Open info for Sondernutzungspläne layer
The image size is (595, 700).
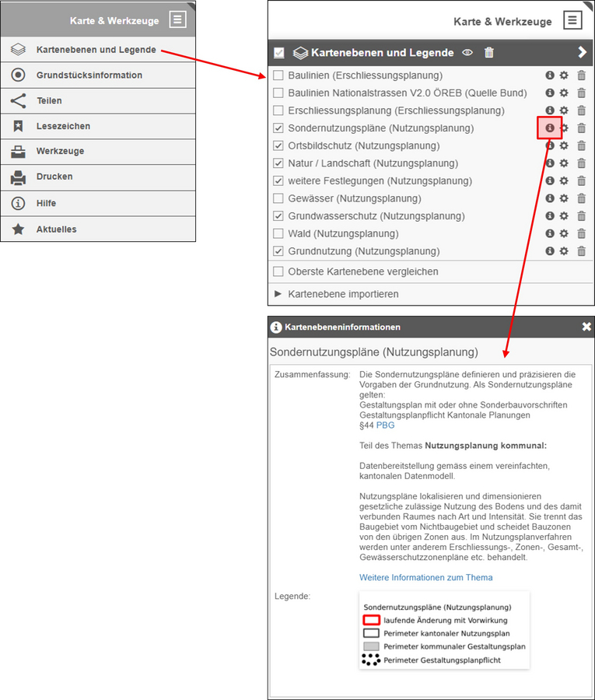click(x=549, y=128)
